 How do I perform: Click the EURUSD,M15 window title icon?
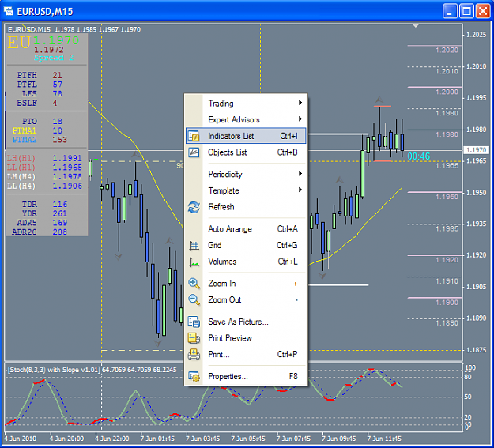pyautogui.click(x=8, y=11)
